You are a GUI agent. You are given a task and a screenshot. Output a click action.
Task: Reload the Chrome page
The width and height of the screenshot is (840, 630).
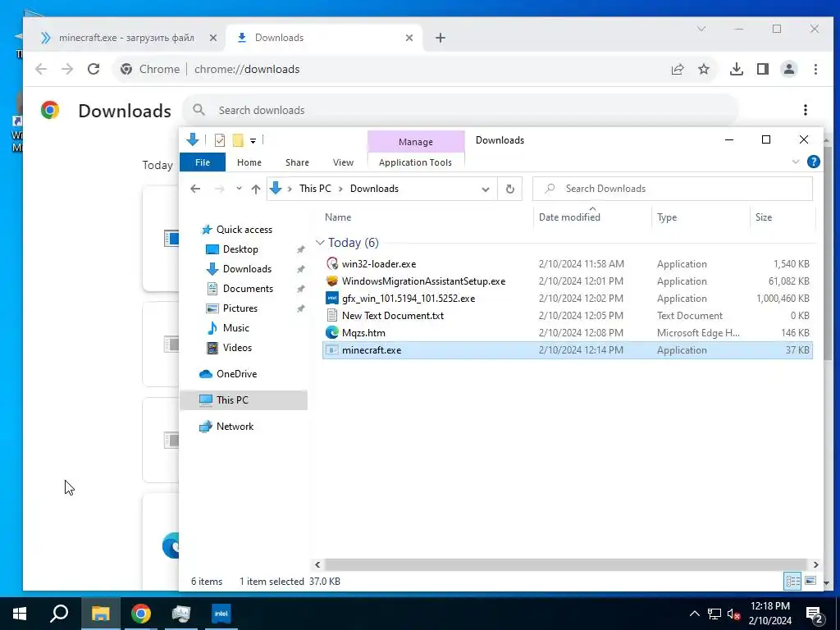tap(94, 69)
